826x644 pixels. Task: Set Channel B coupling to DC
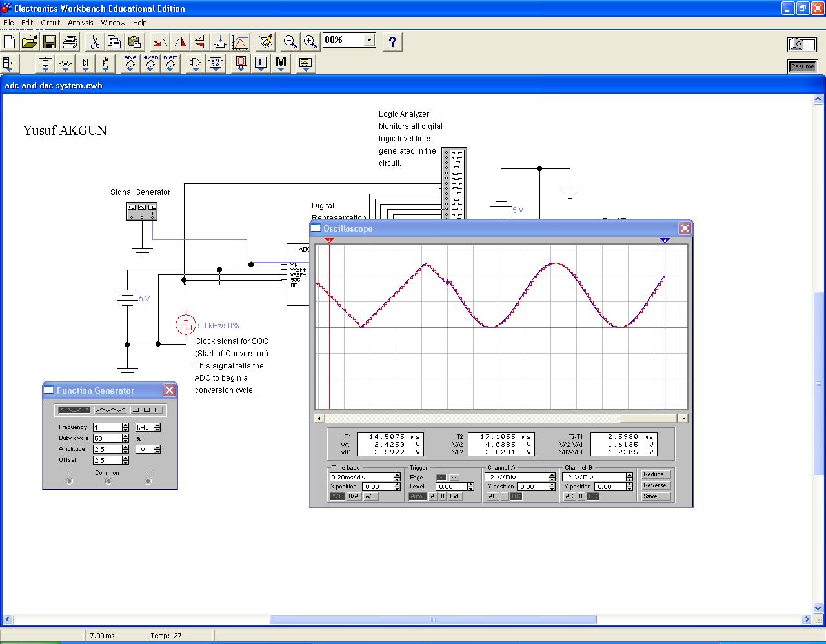click(x=592, y=496)
